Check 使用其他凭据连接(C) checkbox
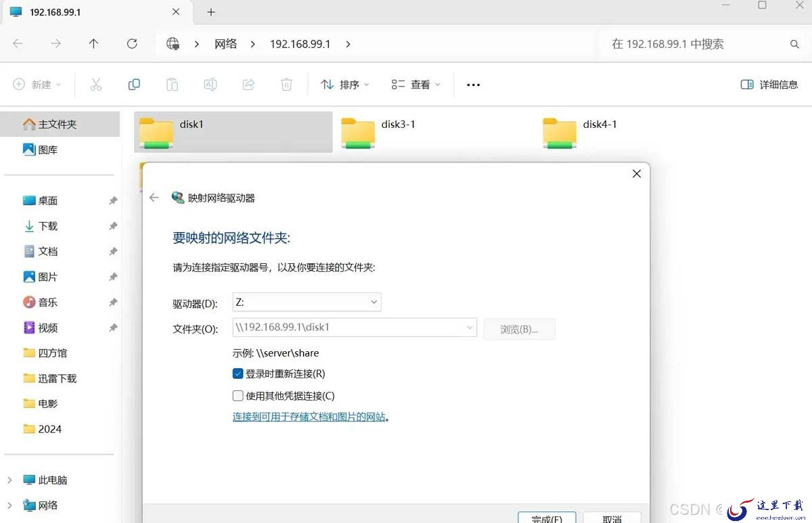This screenshot has width=812, height=523. (238, 396)
